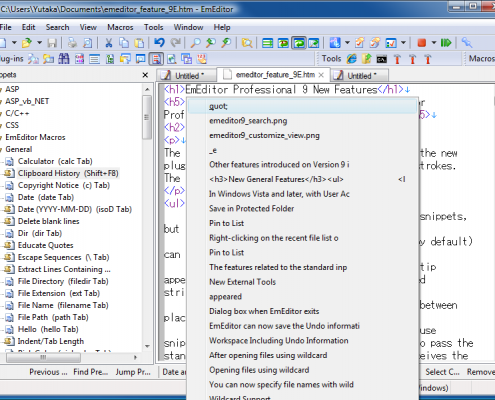Click the Paste clipboard icon

[139, 43]
